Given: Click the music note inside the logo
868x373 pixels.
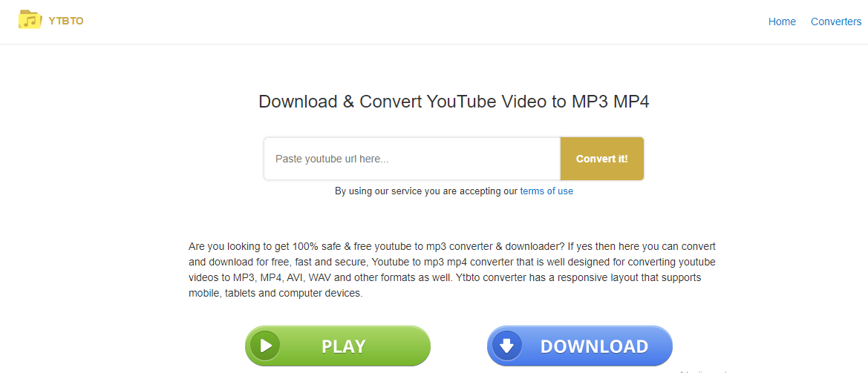Looking at the screenshot, I should coord(31,22).
